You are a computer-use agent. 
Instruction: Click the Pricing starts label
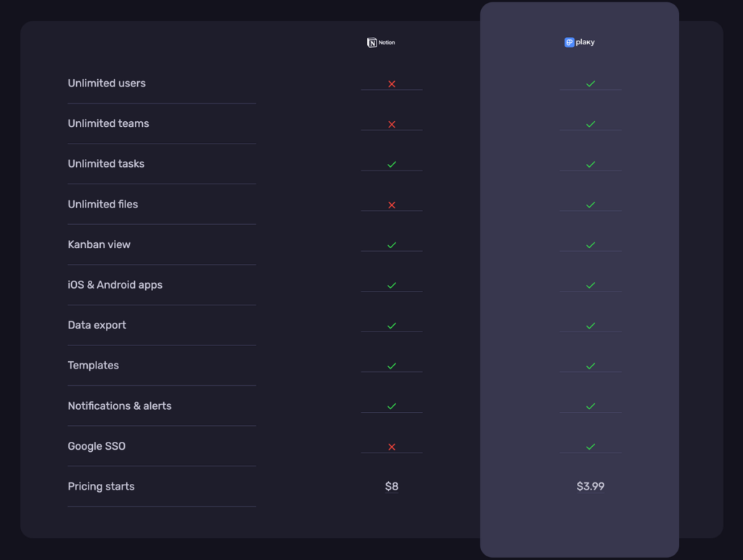(101, 486)
